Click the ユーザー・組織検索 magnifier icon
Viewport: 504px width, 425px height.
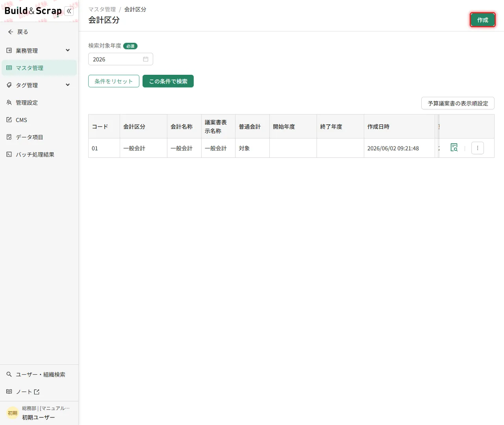9,374
